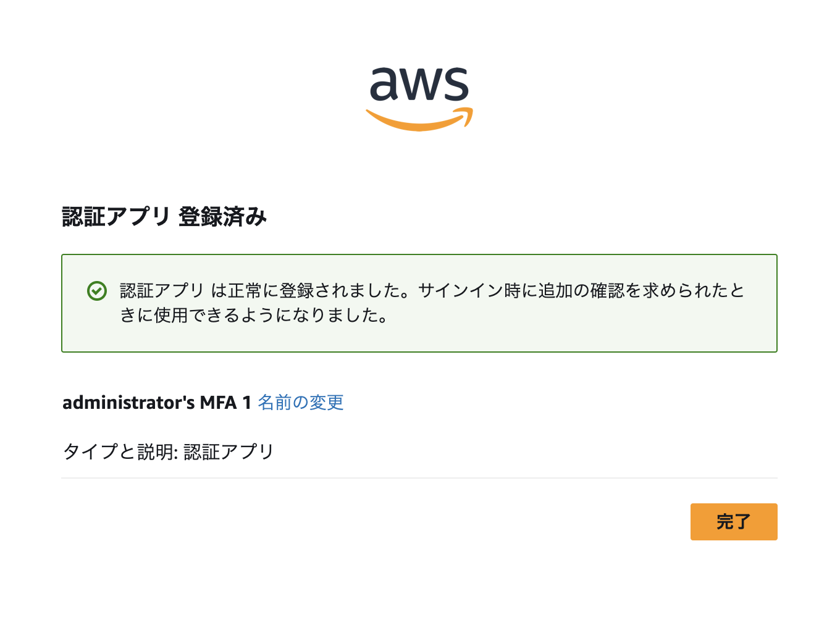Open the 名前の変更 rename link
The image size is (840, 625).
[x=301, y=403]
